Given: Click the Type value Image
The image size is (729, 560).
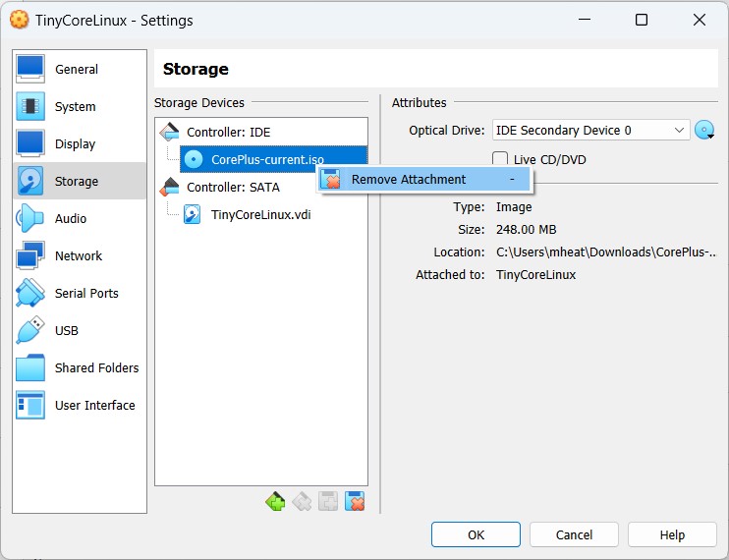Looking at the screenshot, I should pos(514,206).
